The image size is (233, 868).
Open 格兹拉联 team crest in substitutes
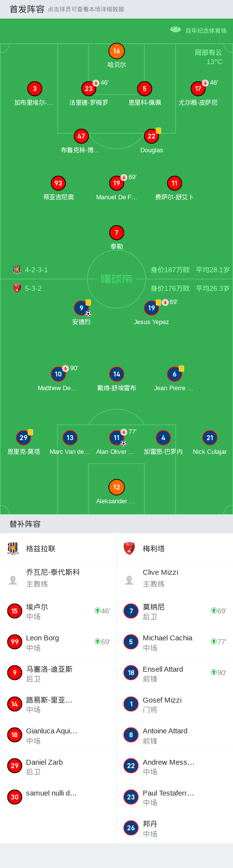pos(13,548)
